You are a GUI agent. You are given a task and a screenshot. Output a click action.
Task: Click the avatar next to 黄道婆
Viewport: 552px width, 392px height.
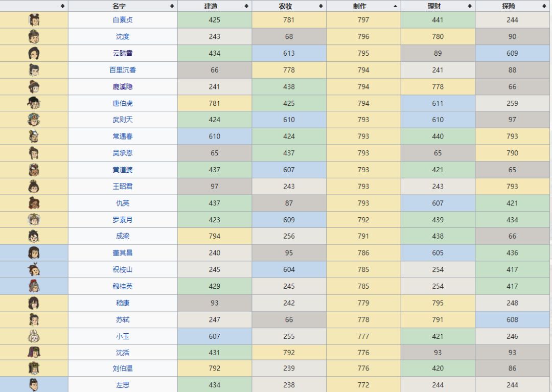pyautogui.click(x=34, y=170)
